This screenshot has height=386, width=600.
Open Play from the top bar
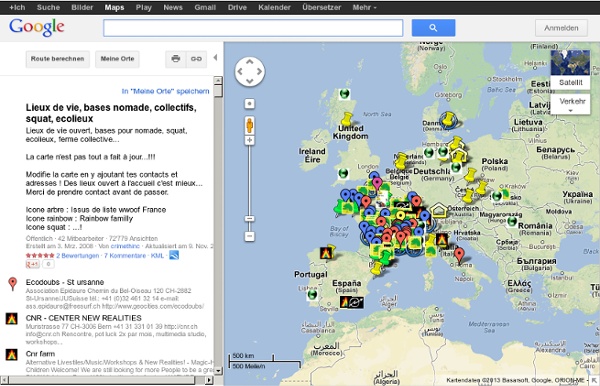(143, 7)
